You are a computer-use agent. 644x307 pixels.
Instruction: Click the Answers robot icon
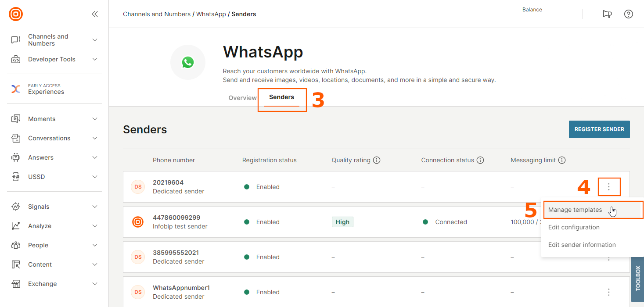point(16,157)
